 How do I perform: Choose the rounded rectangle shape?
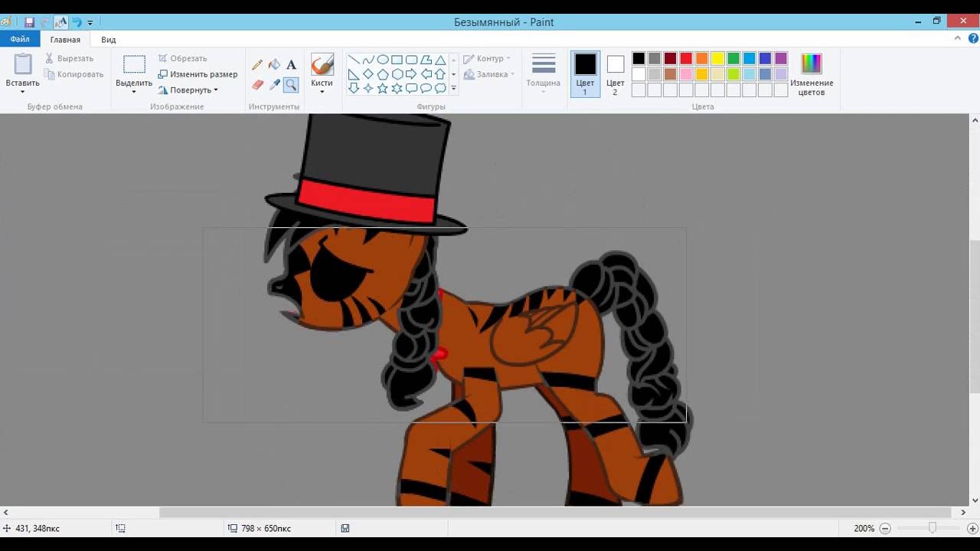pos(411,60)
